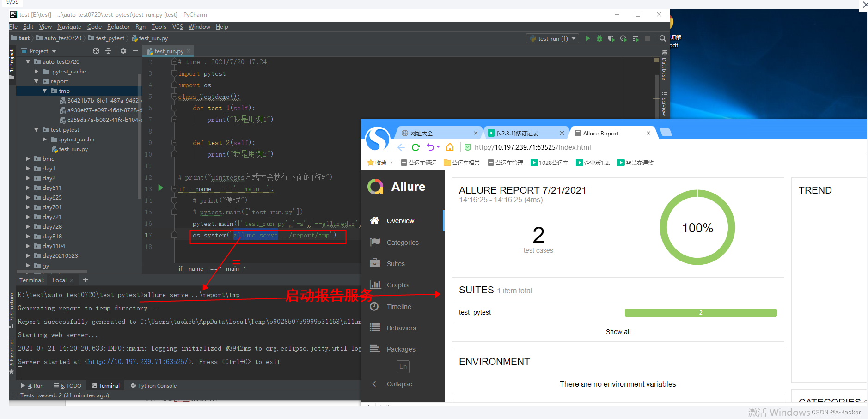Click Show all in Suites widget

618,332
